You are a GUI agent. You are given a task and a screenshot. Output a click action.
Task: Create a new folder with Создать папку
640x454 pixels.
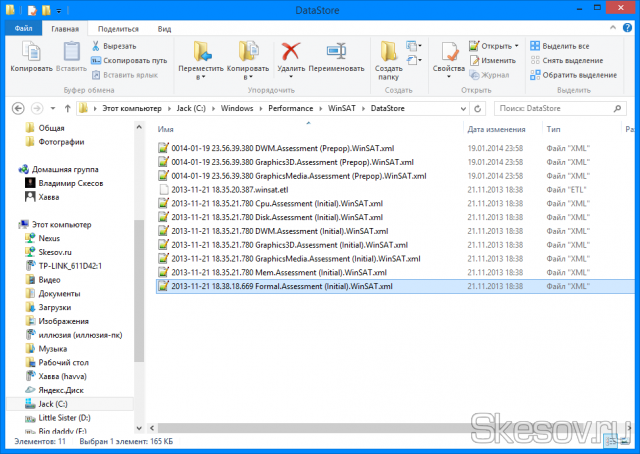pyautogui.click(x=388, y=54)
